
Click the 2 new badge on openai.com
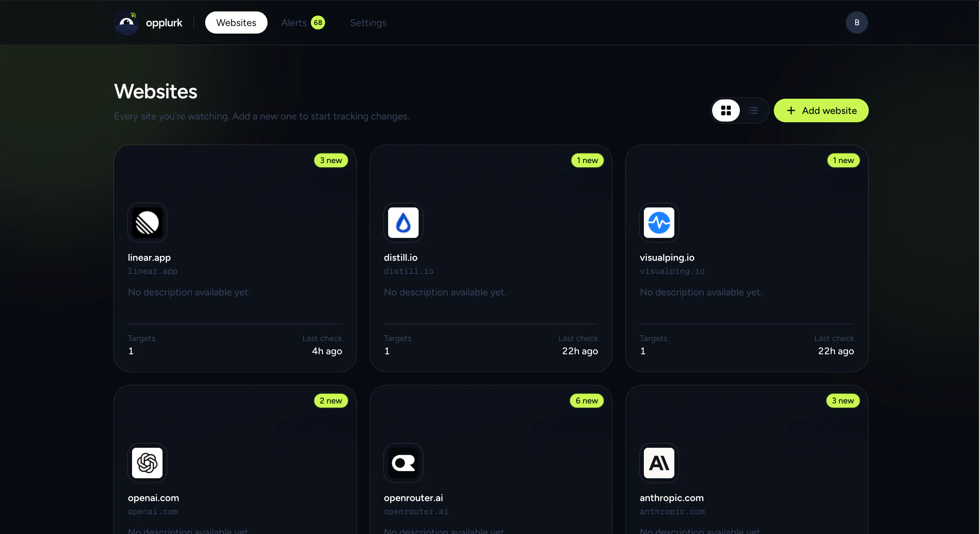click(331, 400)
